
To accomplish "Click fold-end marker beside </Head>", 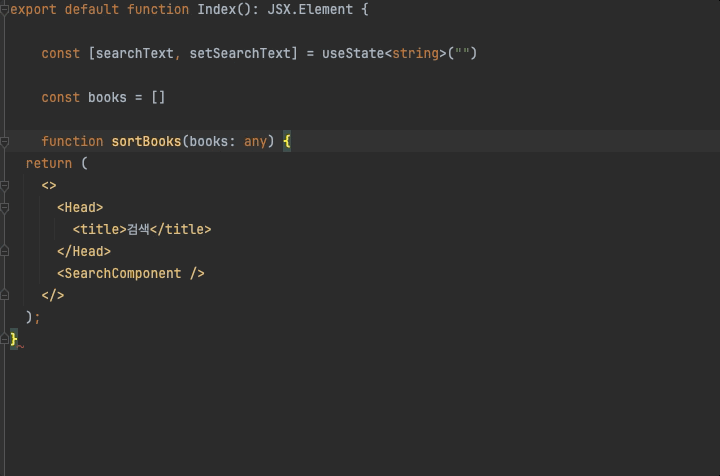I will point(5,251).
